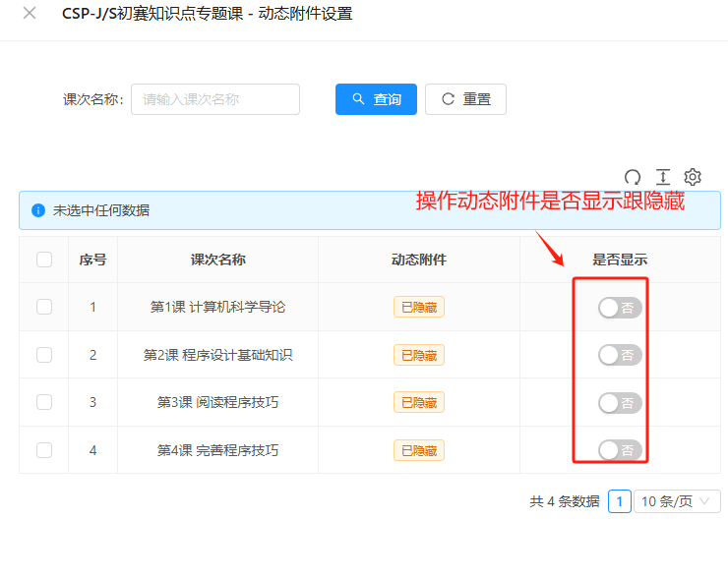The image size is (728, 579).
Task: Enable display switch for 第3课 阅读程序技巧
Action: pos(620,403)
